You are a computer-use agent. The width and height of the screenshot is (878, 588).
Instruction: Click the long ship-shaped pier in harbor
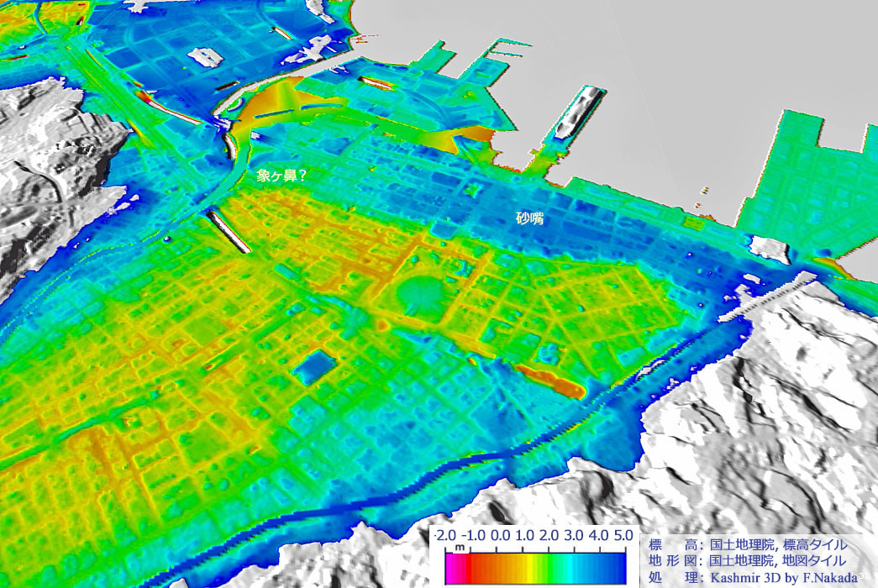click(578, 112)
